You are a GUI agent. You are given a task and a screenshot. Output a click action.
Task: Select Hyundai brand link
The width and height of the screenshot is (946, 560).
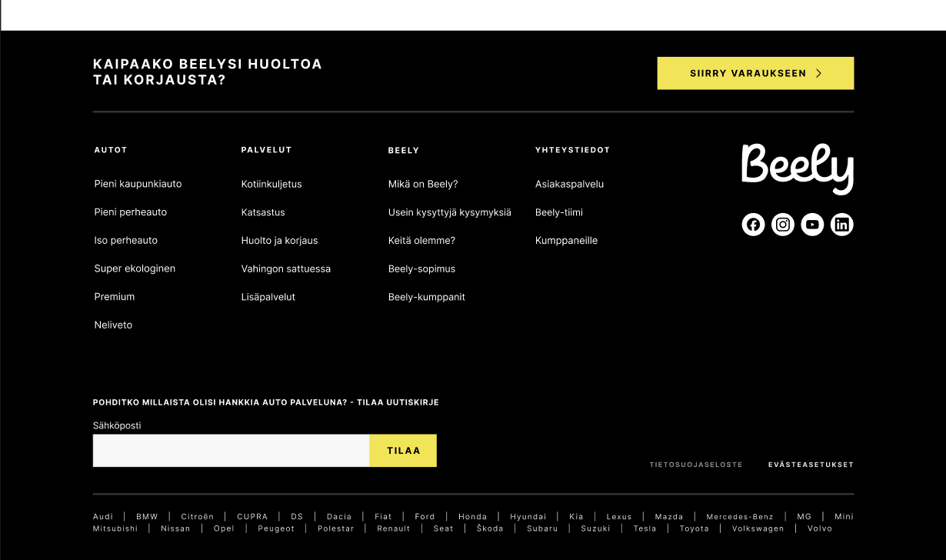click(528, 517)
